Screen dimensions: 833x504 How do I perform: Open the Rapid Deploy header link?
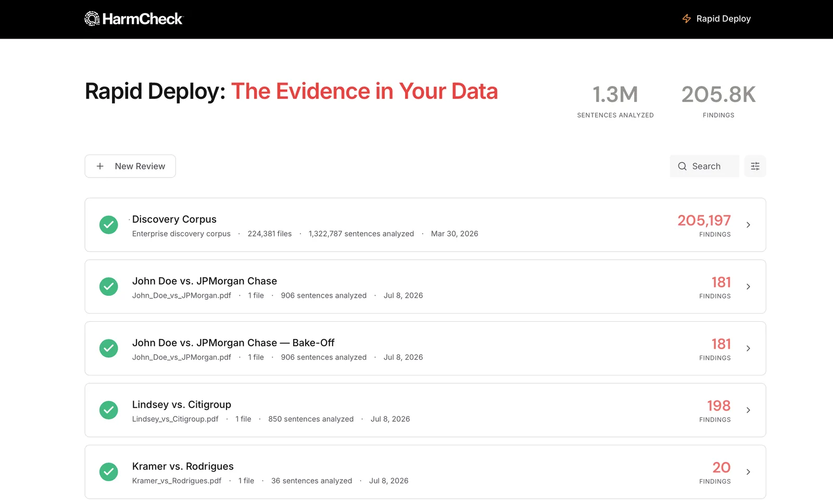coord(716,19)
